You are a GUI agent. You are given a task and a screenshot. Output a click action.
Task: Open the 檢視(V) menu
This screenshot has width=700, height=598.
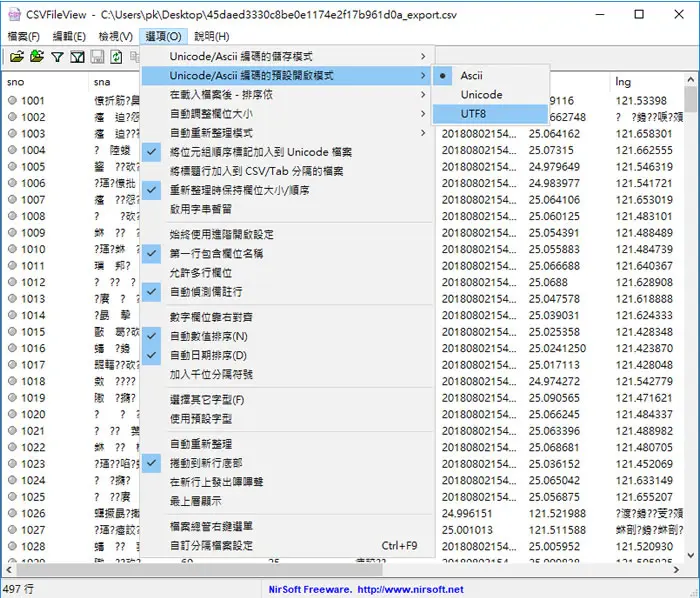pos(116,36)
